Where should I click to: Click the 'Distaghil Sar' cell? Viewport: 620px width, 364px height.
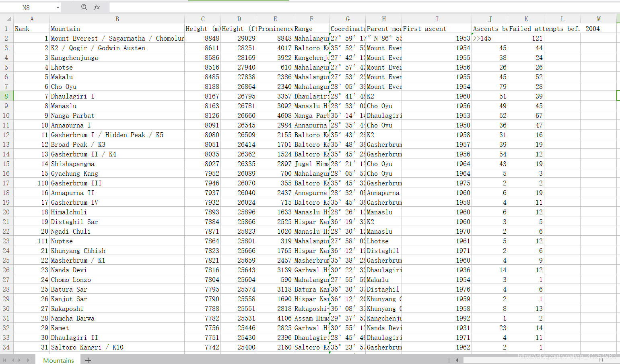117,222
